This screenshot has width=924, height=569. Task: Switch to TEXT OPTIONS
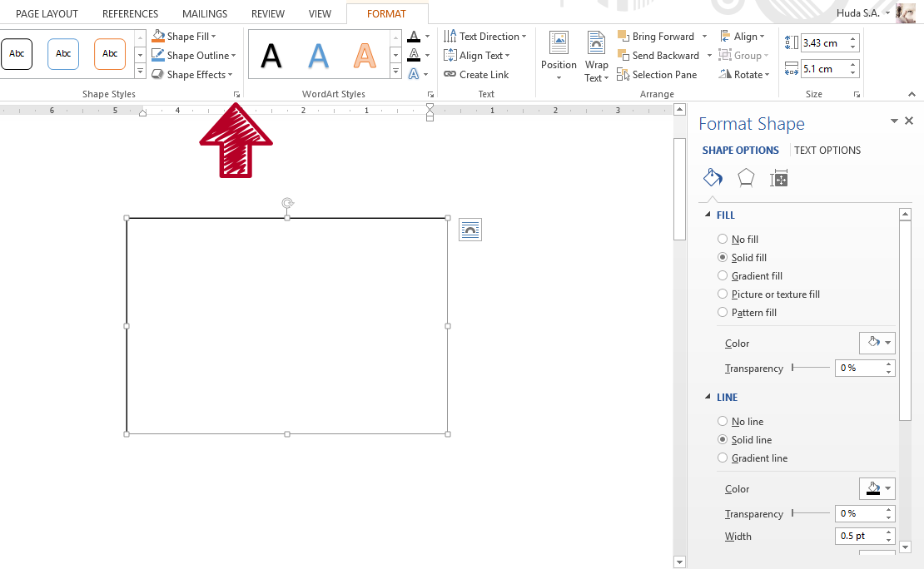[827, 151]
